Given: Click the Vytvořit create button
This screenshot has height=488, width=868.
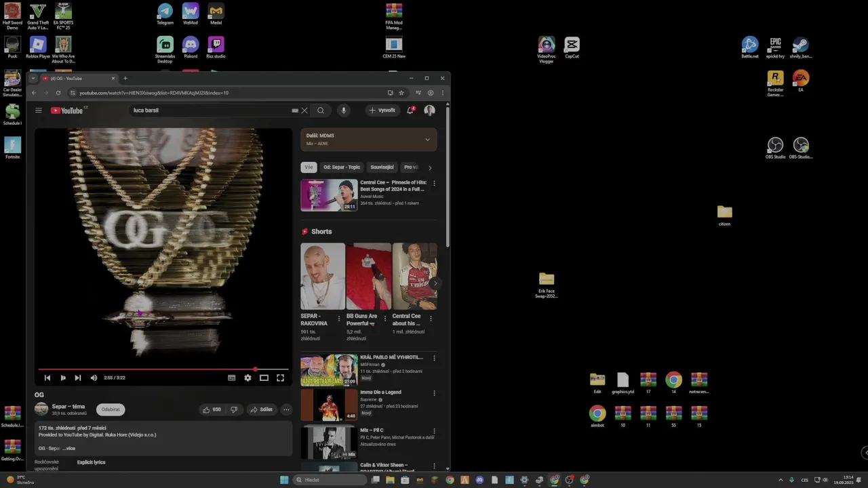Looking at the screenshot, I should tap(382, 110).
